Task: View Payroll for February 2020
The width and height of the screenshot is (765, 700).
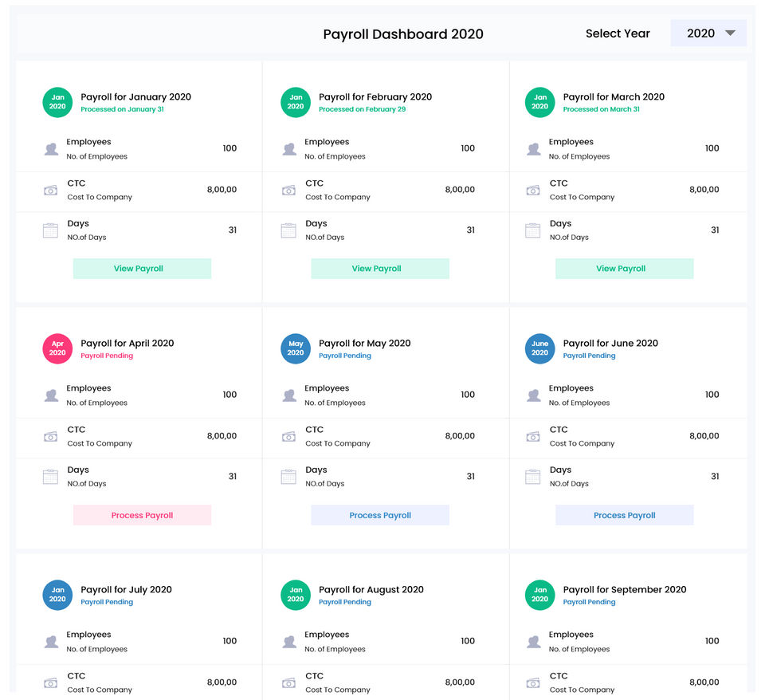Action: 380,269
